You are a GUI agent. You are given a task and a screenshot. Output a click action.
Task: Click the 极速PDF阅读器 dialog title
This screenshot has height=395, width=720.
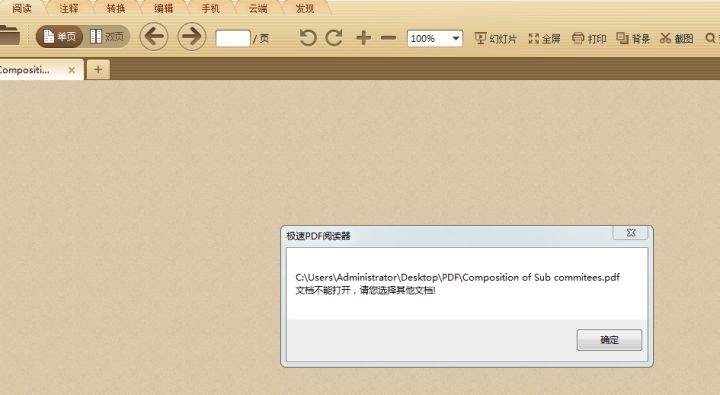tap(318, 236)
